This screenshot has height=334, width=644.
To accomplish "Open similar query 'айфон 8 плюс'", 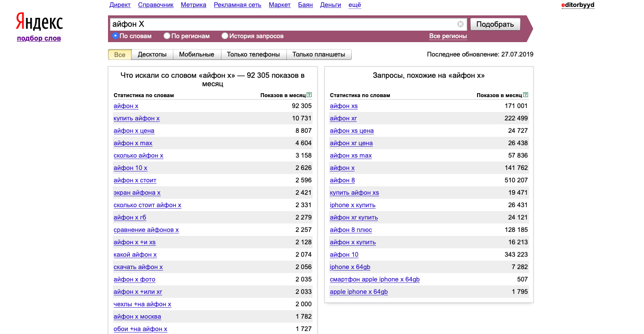I will 351,230.
